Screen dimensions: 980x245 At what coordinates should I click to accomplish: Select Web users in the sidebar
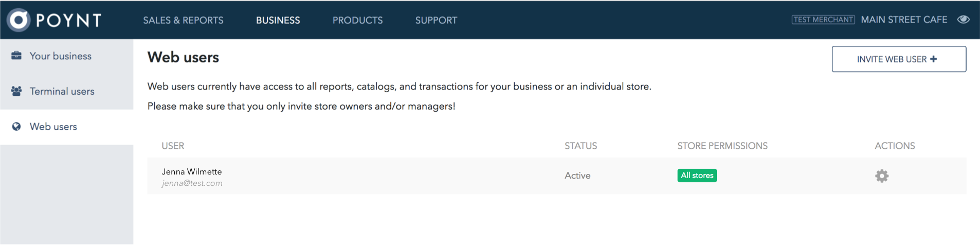67,127
